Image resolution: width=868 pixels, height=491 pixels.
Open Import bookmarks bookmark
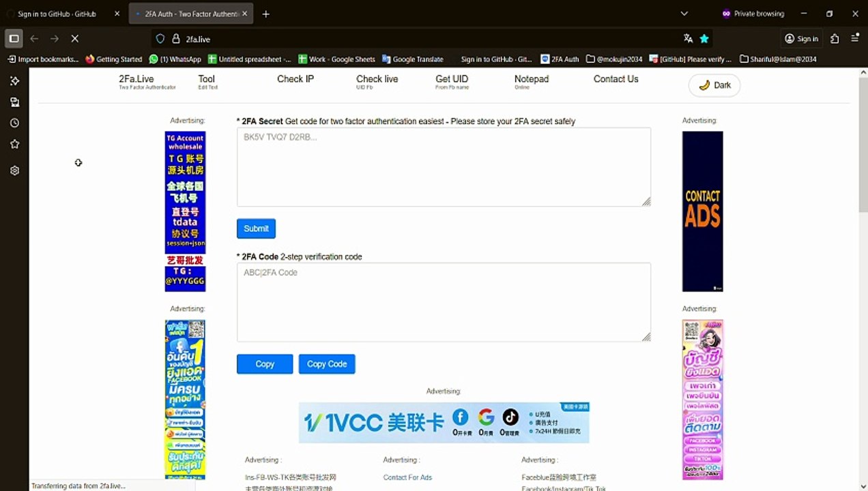43,59
